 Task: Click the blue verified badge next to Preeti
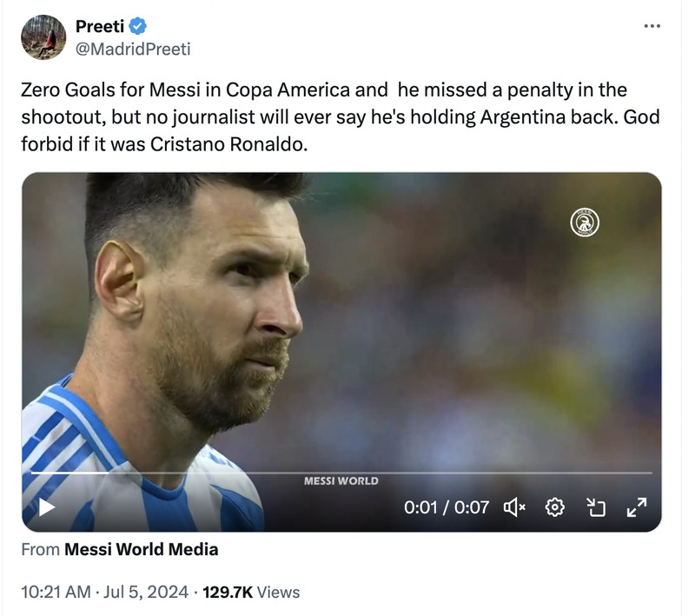(x=137, y=25)
